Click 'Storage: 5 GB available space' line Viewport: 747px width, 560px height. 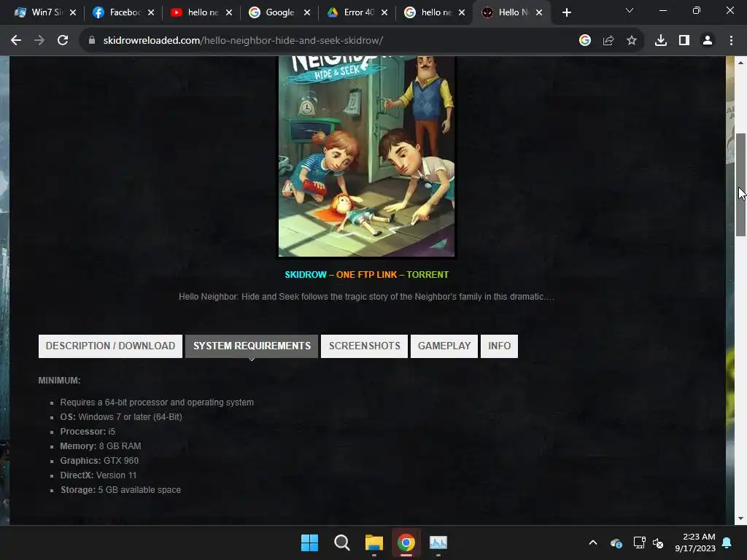tap(120, 489)
